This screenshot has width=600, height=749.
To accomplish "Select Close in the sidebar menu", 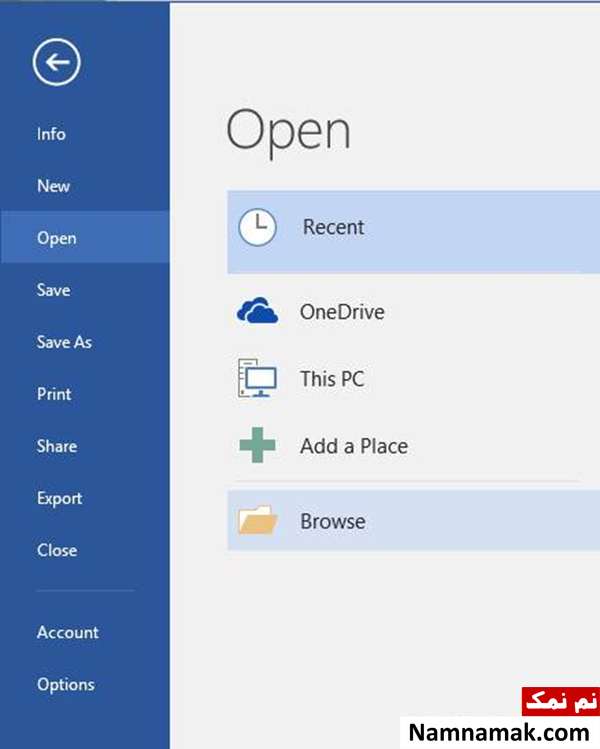I will click(57, 550).
